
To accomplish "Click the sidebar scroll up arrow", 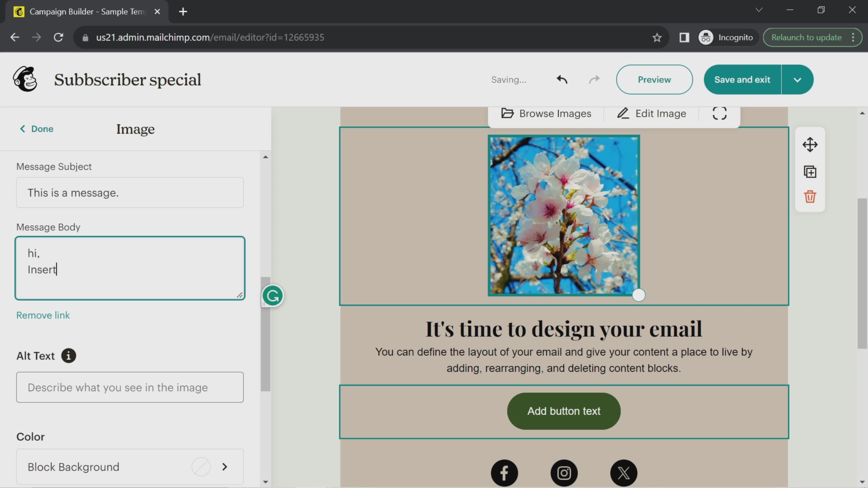I will (x=266, y=157).
